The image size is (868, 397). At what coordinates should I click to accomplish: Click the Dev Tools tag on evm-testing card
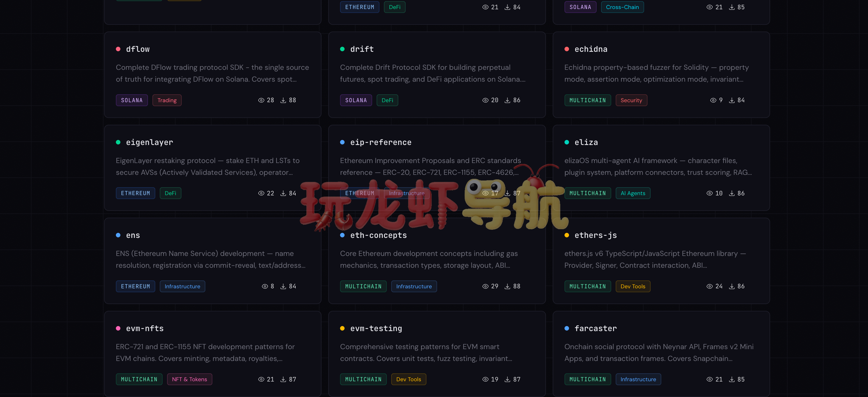[x=408, y=380]
